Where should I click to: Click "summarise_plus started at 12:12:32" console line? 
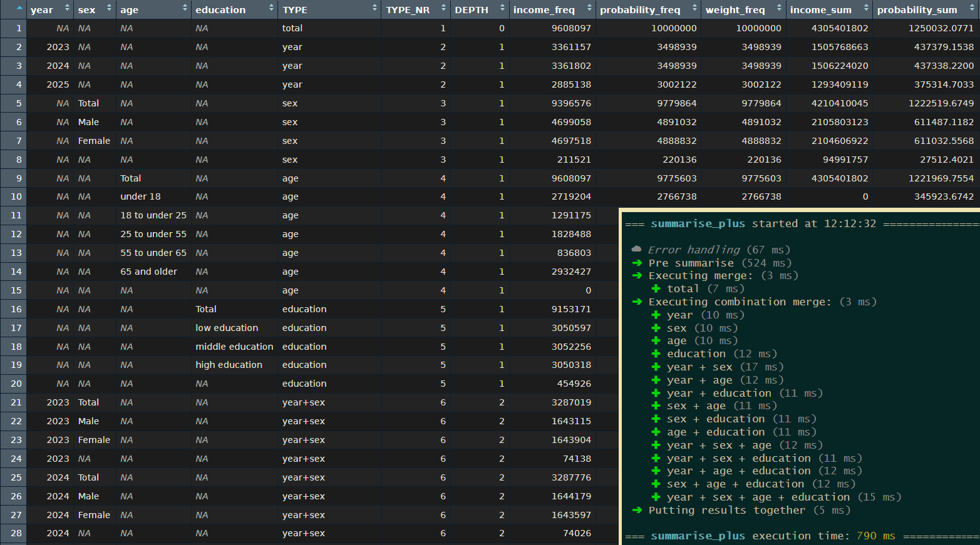pyautogui.click(x=763, y=223)
